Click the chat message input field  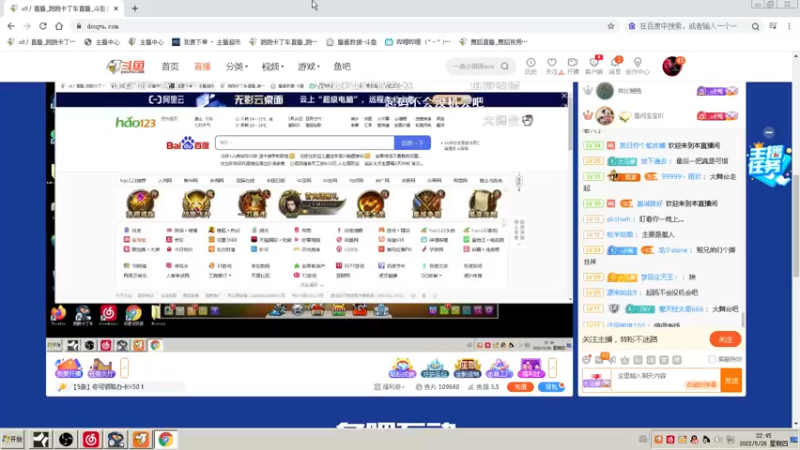pos(666,380)
